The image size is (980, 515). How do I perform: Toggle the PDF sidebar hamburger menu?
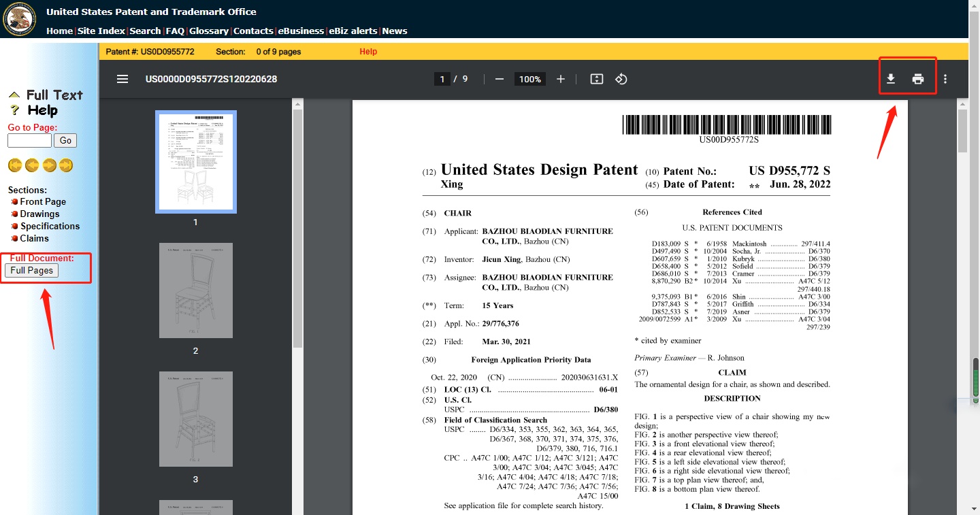tap(122, 79)
